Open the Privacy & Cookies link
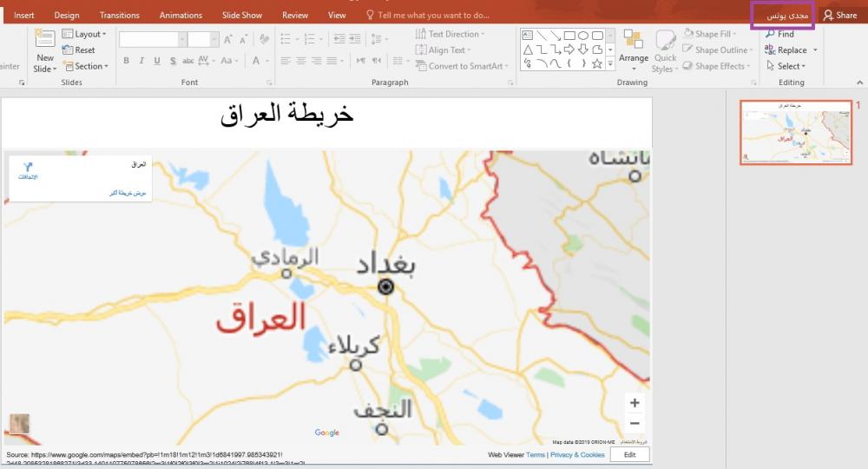Screen dimensions: 868x469 click(577, 454)
